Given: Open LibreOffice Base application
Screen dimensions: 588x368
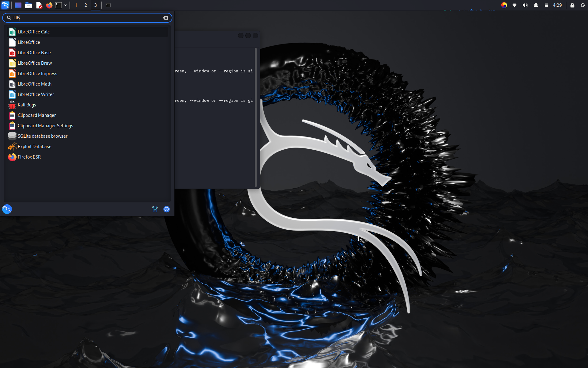Looking at the screenshot, I should [x=34, y=53].
